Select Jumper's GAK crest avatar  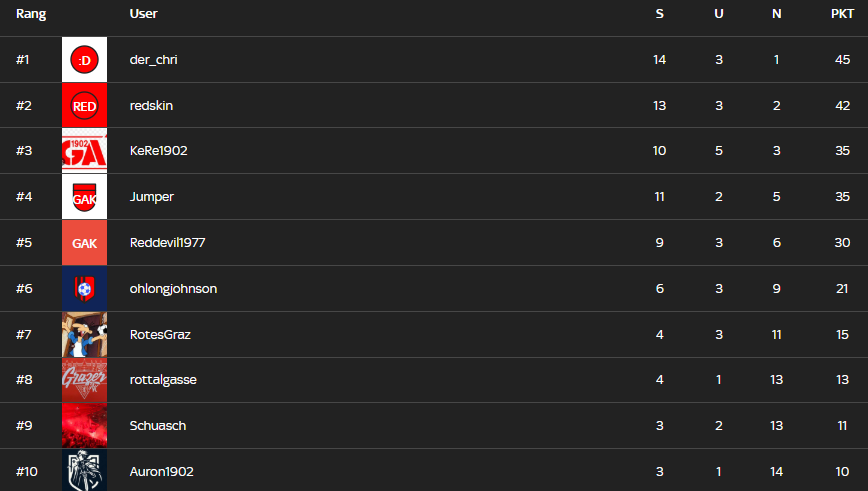click(x=84, y=197)
